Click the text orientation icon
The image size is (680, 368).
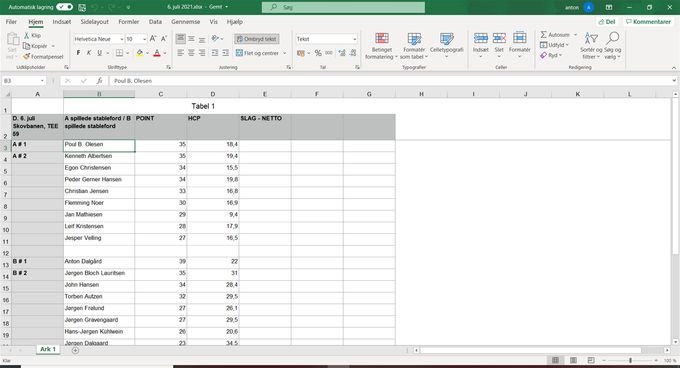[215, 39]
